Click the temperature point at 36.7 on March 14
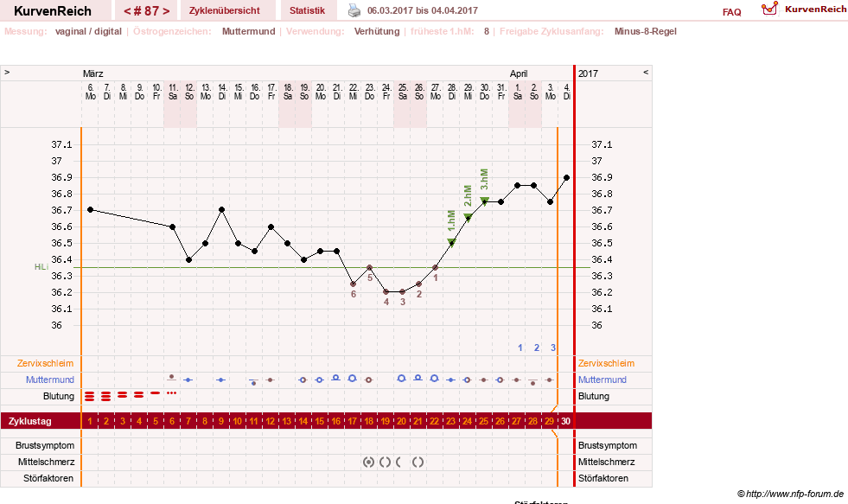 coord(222,209)
